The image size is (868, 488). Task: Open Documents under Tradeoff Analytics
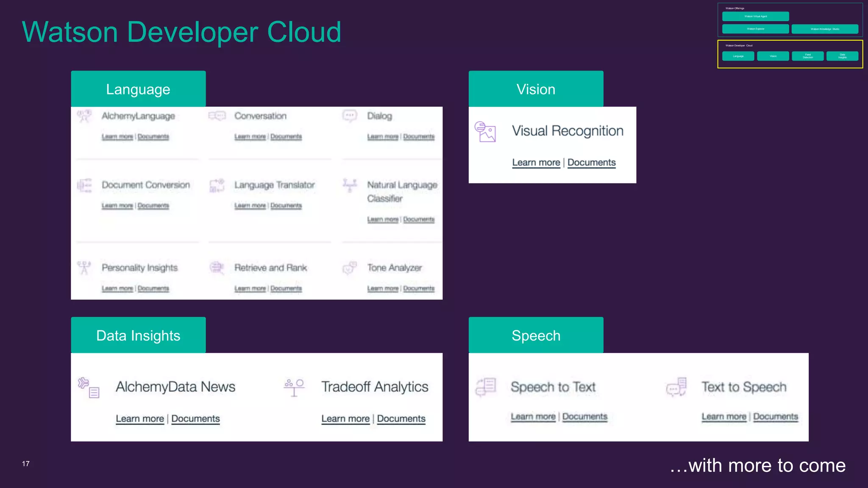tap(401, 419)
